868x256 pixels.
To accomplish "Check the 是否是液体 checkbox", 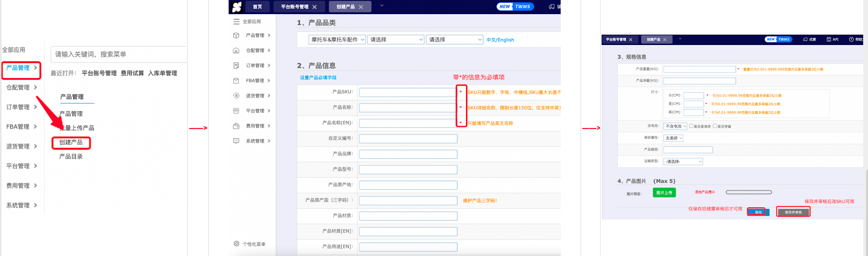I will coord(691,126).
